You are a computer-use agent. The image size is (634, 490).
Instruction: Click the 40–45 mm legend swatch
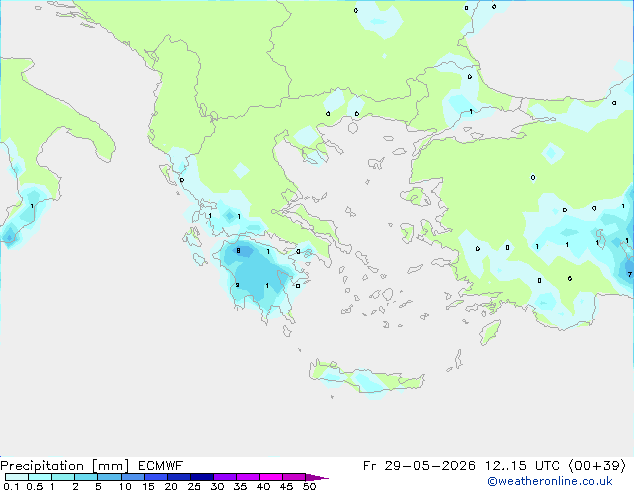[x=271, y=477]
